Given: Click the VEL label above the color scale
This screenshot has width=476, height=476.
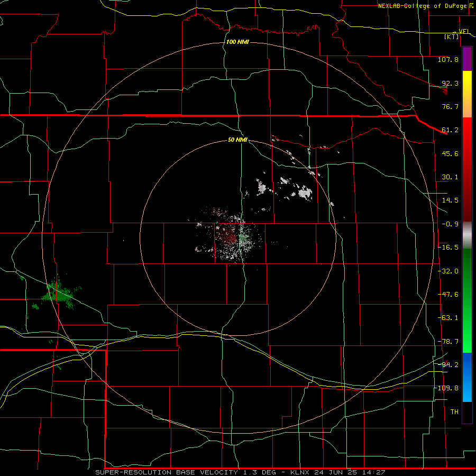Looking at the screenshot, I should point(464,31).
